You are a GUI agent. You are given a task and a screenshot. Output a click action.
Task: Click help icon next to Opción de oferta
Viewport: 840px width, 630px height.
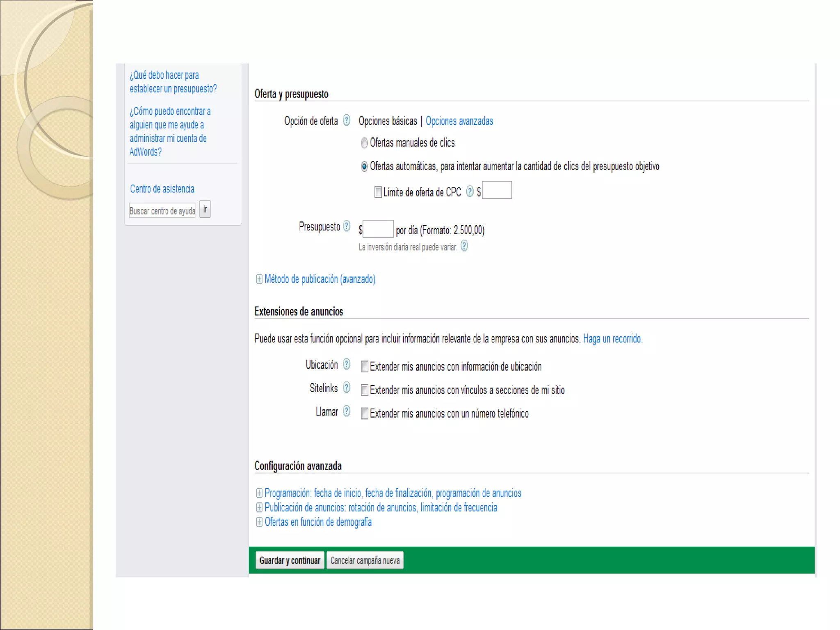point(347,120)
